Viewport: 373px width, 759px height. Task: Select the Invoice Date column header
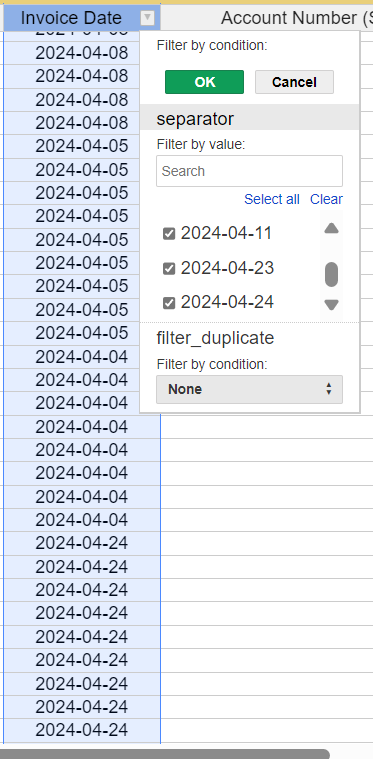71,18
